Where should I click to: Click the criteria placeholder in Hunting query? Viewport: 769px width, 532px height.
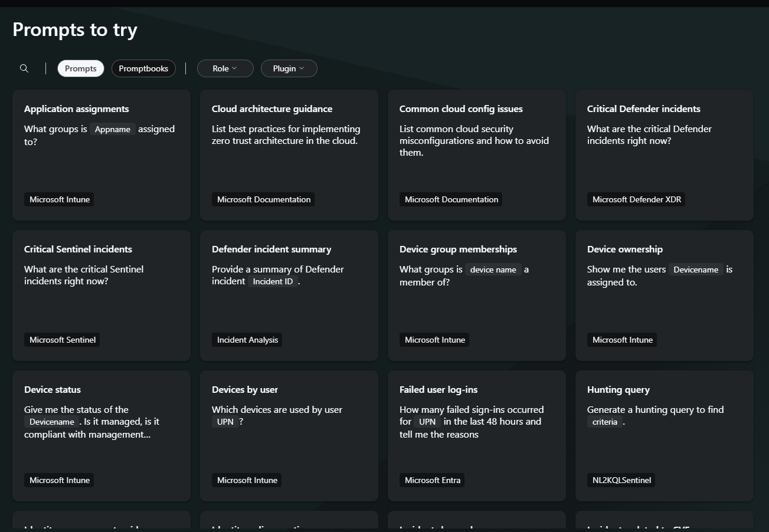coord(605,422)
